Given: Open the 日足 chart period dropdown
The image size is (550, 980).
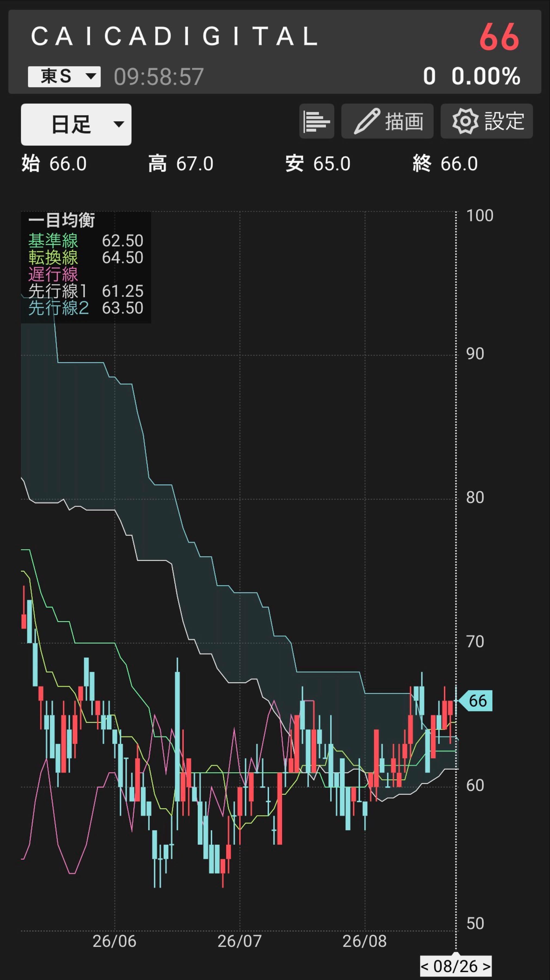Looking at the screenshot, I should click(x=76, y=124).
